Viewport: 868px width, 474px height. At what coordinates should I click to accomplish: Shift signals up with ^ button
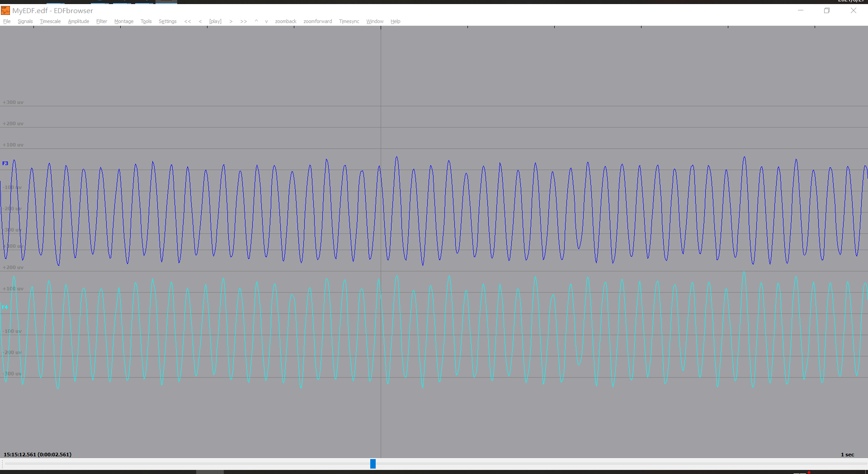(x=256, y=21)
